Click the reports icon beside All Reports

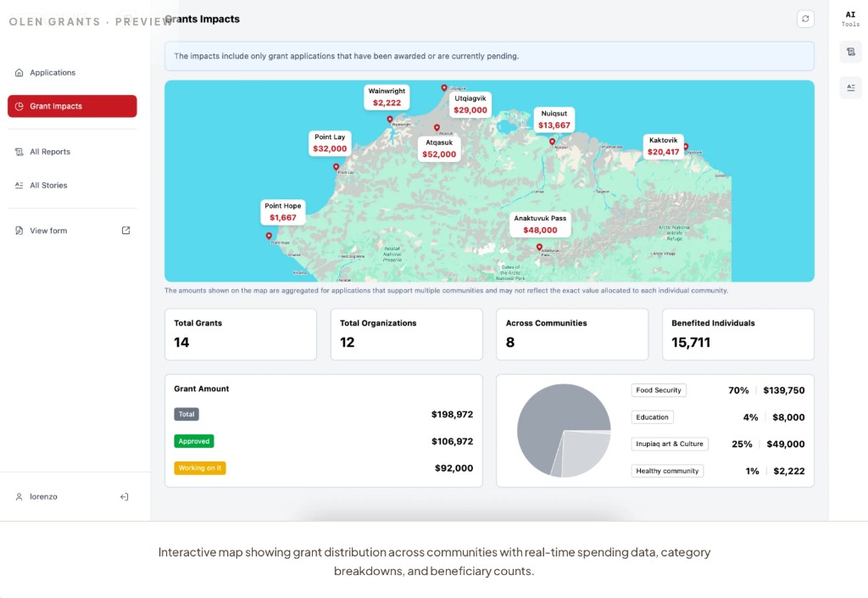[x=19, y=152]
